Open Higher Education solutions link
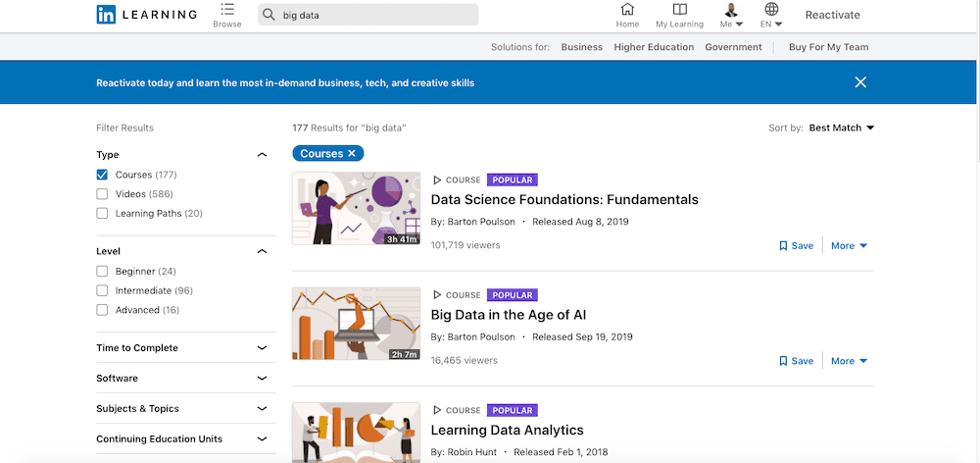This screenshot has height=463, width=980. pyautogui.click(x=654, y=47)
